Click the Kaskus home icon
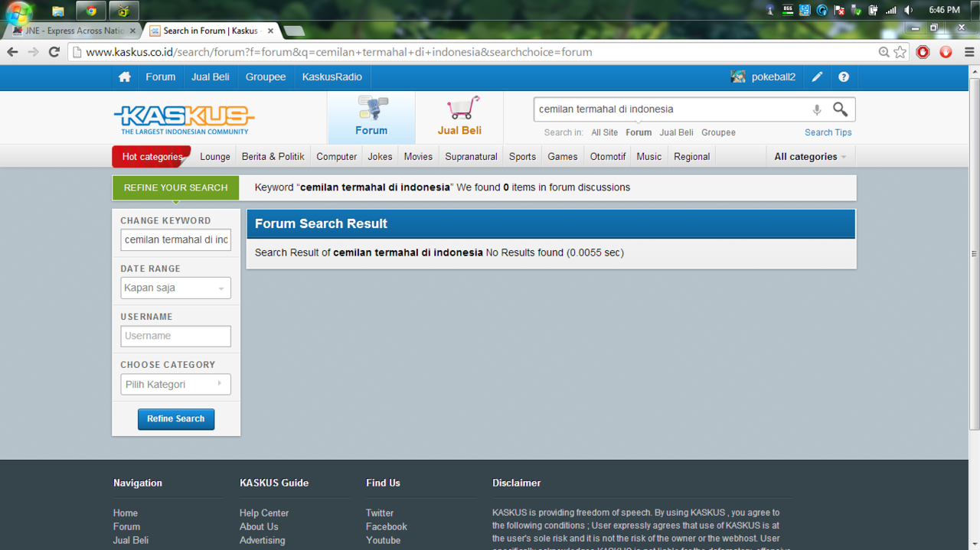Viewport: 980px width, 550px height. click(125, 77)
